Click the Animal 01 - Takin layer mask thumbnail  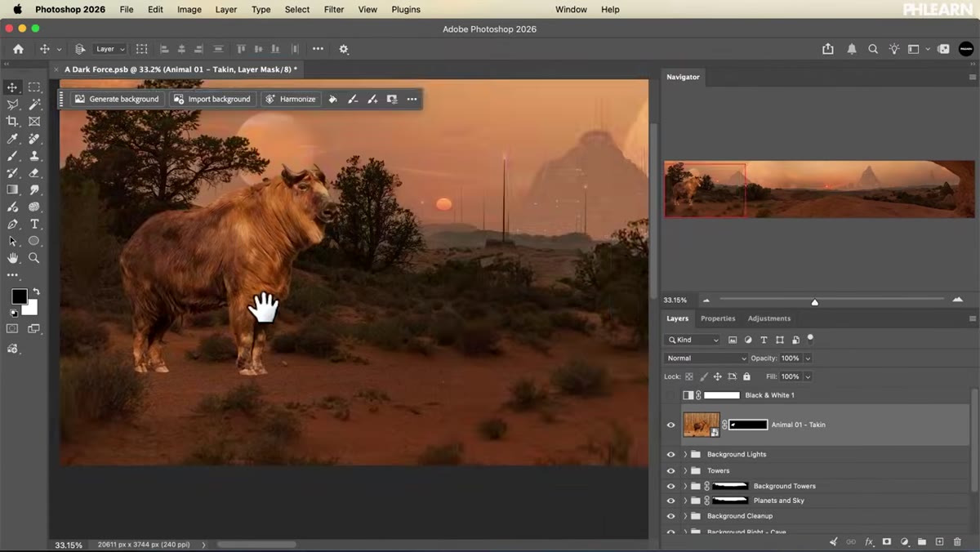[x=749, y=425]
